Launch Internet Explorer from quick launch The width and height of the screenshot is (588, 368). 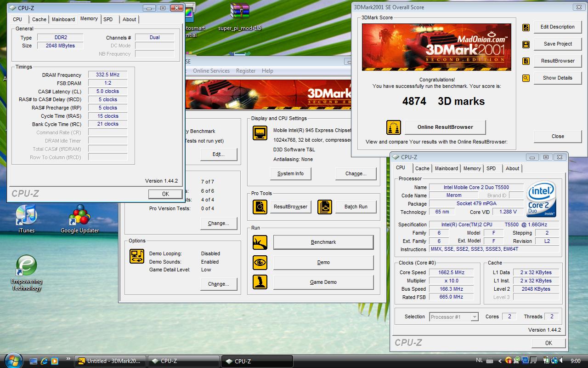[45, 361]
